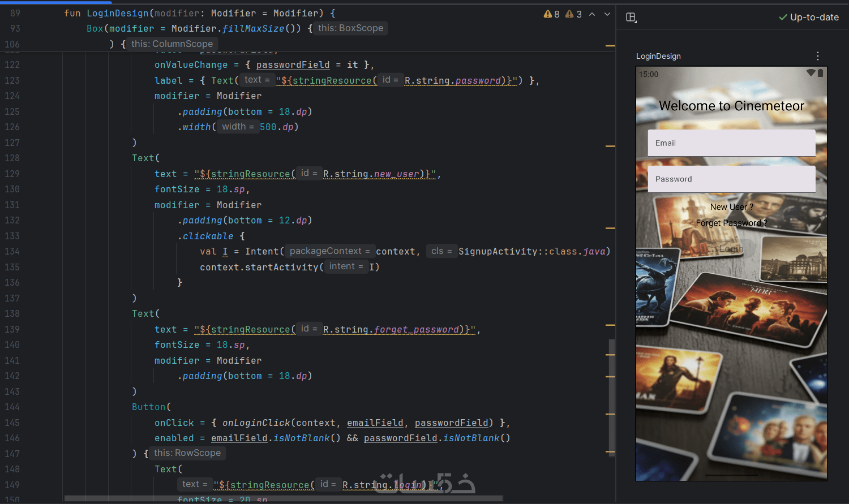
Task: Click 'onValueChange' on line 122
Action: click(191, 65)
